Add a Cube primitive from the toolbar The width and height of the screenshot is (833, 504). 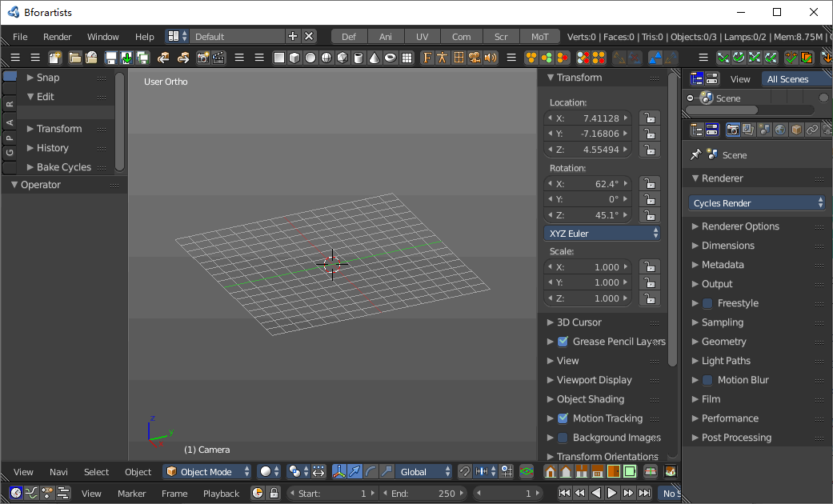click(294, 58)
